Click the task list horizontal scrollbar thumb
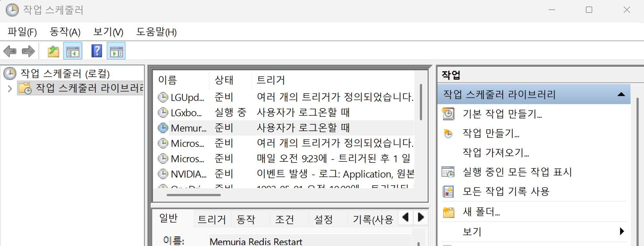The height and width of the screenshot is (246, 644). (194, 195)
